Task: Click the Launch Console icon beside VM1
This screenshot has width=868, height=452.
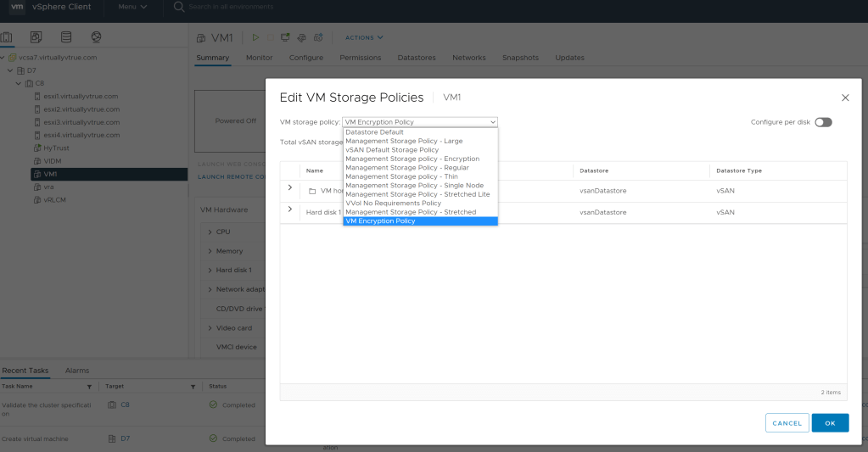Action: pyautogui.click(x=285, y=37)
